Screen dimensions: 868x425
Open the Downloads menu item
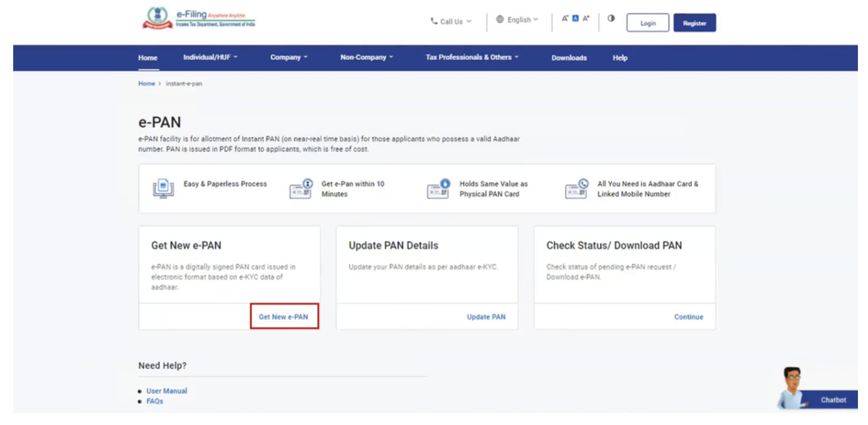pyautogui.click(x=569, y=58)
